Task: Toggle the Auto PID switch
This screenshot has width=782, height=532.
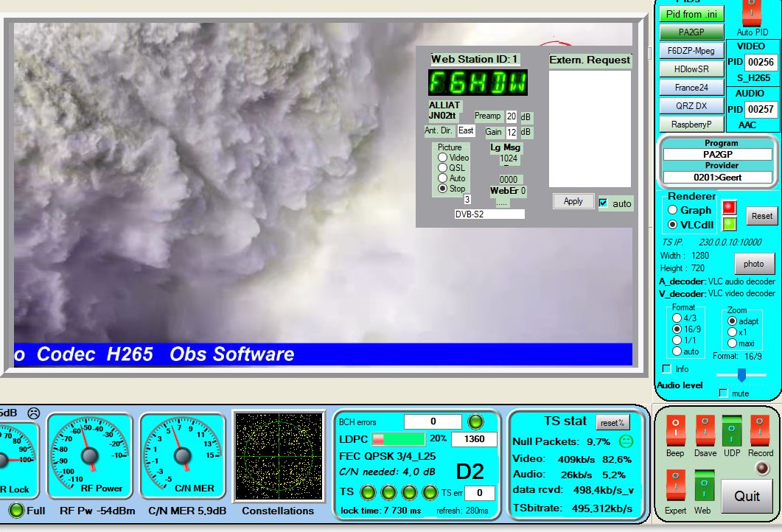Action: point(752,13)
